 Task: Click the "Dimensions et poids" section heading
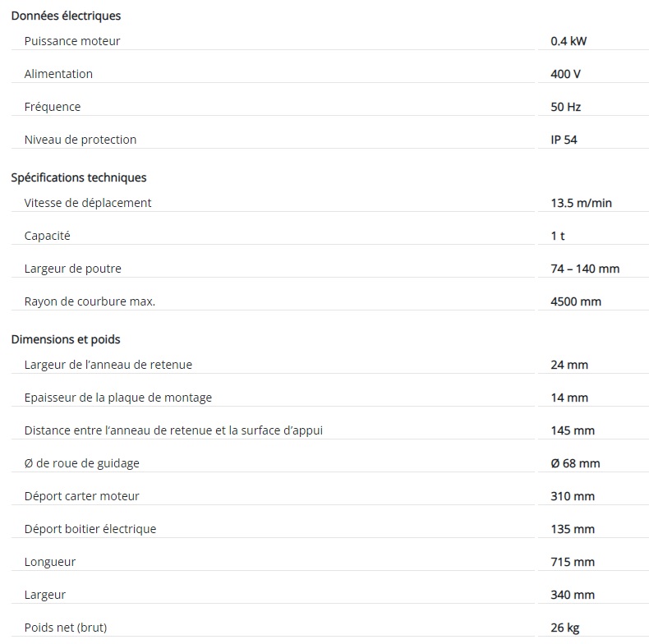tap(65, 339)
